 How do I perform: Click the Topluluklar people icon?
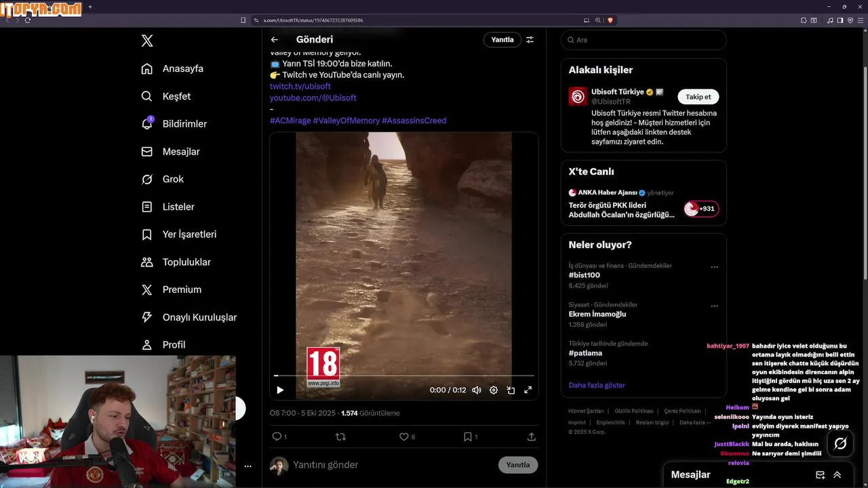point(146,262)
